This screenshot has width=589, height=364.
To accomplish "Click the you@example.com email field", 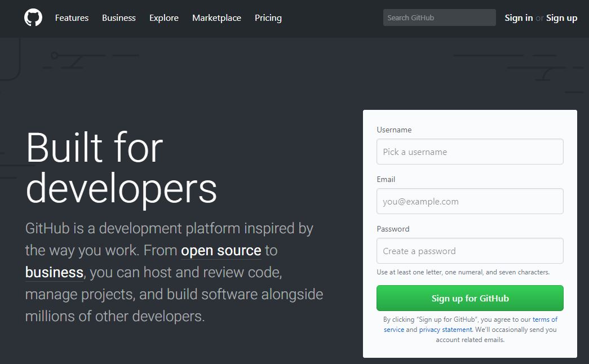I will (x=470, y=201).
